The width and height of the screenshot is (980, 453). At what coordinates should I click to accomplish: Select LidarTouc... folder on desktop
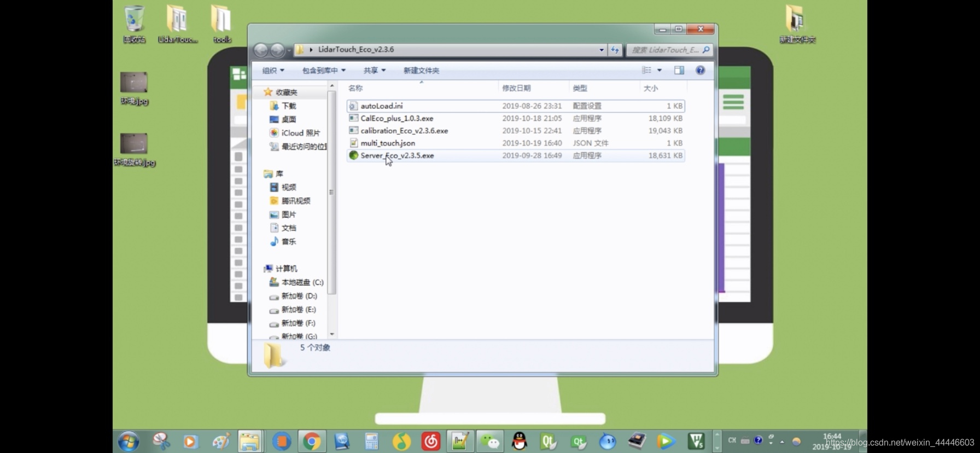pos(178,24)
